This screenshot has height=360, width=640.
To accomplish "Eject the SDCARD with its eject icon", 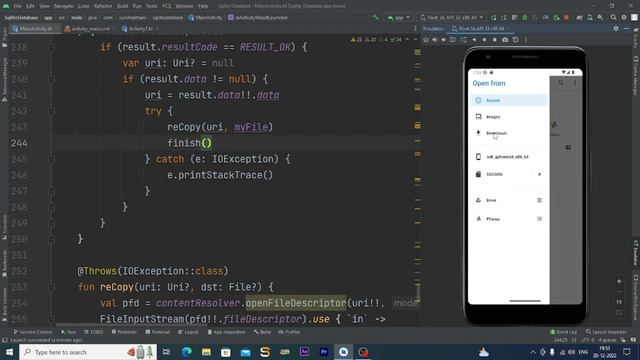I will coord(539,174).
